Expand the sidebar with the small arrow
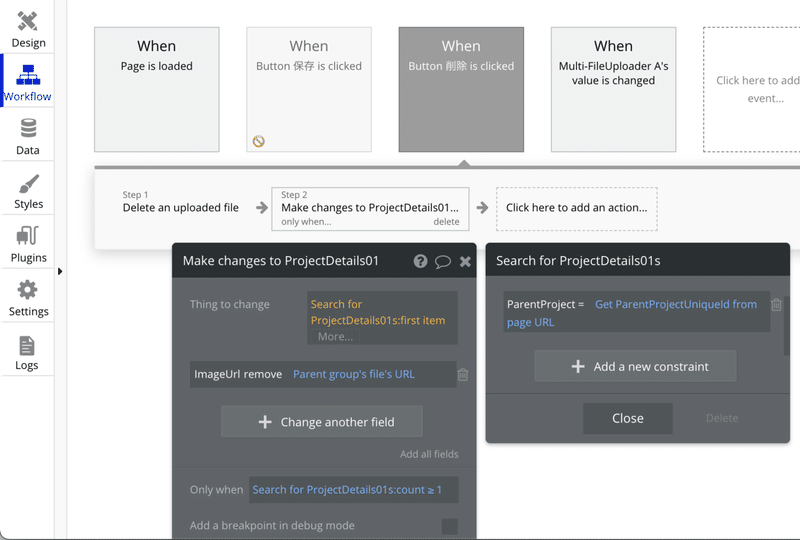The height and width of the screenshot is (540, 800). click(x=60, y=271)
